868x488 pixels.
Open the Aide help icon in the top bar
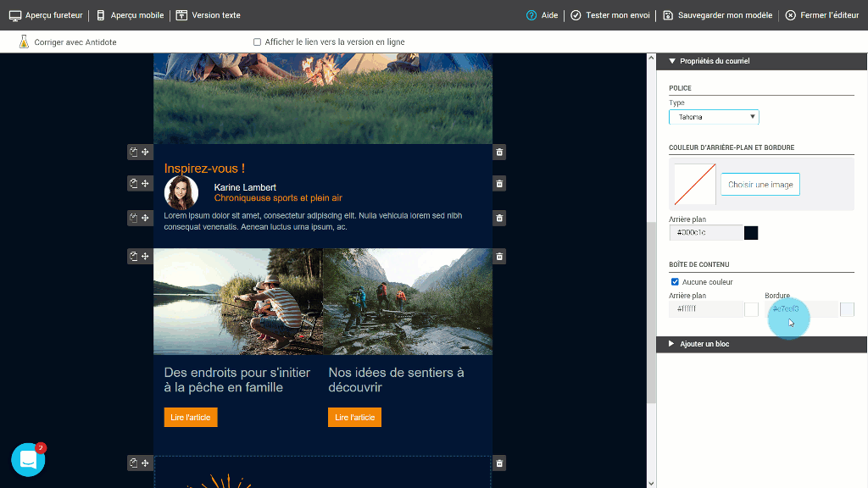531,14
